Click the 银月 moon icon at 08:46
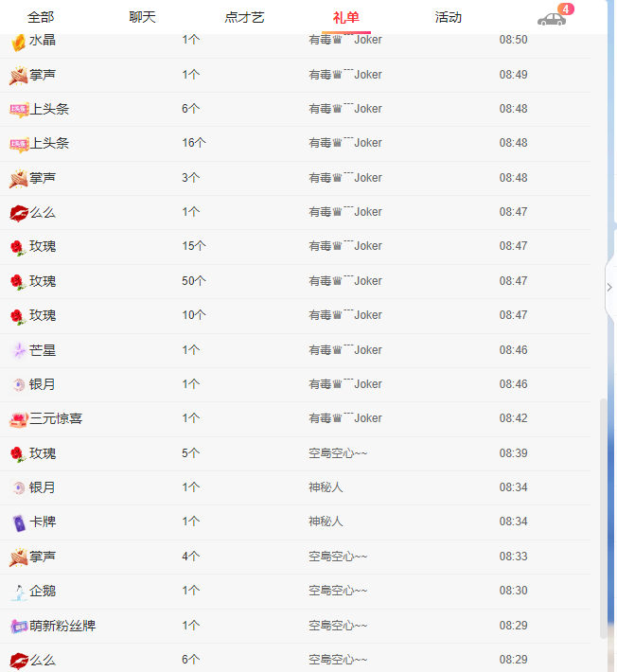The image size is (617, 672). 18,385
